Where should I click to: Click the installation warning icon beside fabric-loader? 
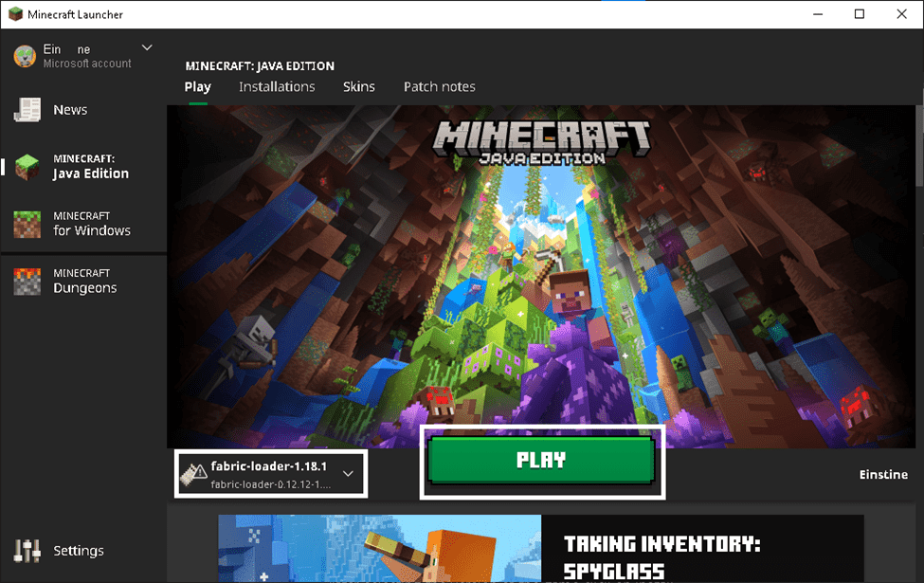[x=192, y=474]
